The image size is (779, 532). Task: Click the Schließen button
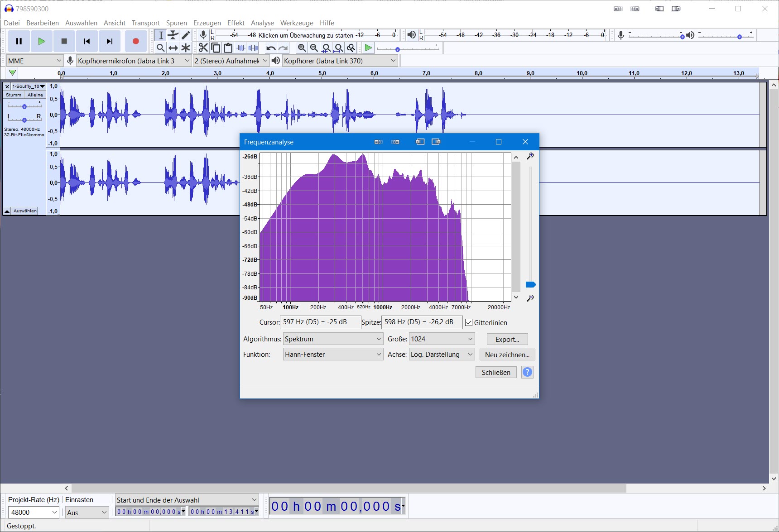click(x=495, y=373)
